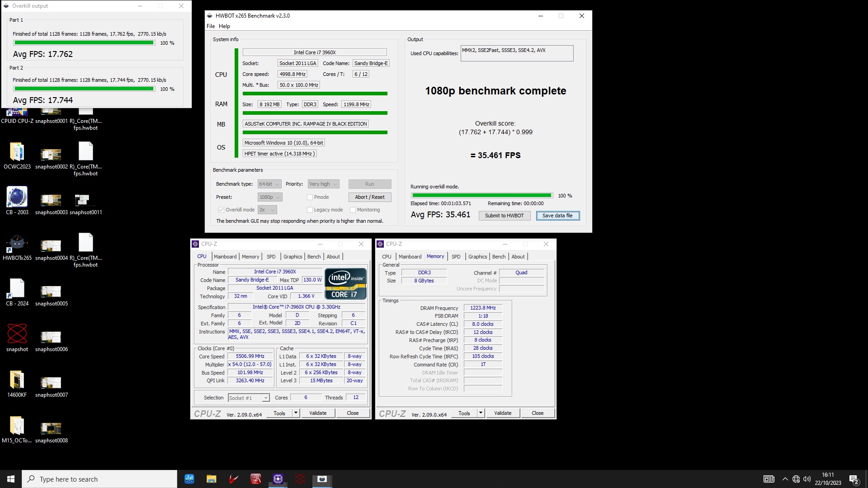Click the volume icon in system tray

807,479
